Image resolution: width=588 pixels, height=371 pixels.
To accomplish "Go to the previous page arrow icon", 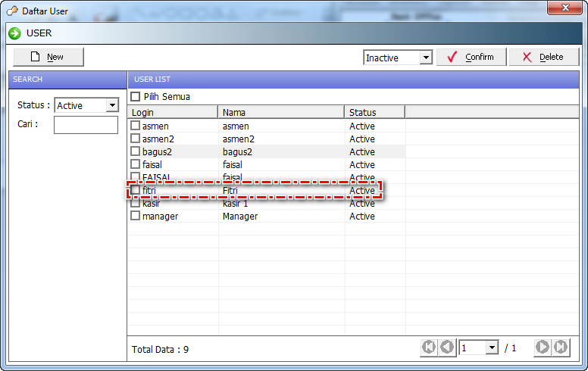I will 447,348.
